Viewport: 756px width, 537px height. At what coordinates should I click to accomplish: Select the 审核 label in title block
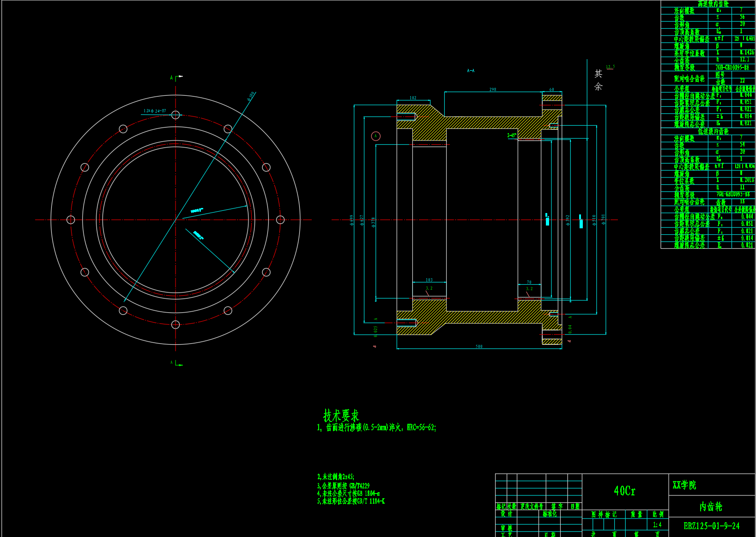point(506,528)
